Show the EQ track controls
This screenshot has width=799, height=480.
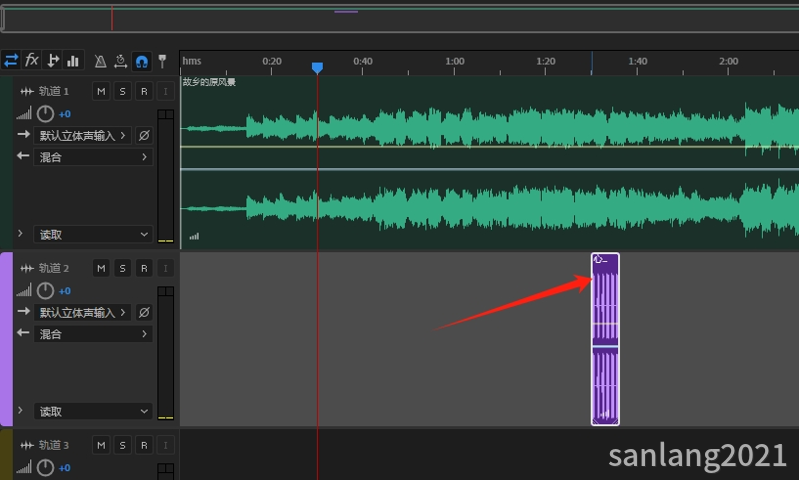[x=73, y=60]
